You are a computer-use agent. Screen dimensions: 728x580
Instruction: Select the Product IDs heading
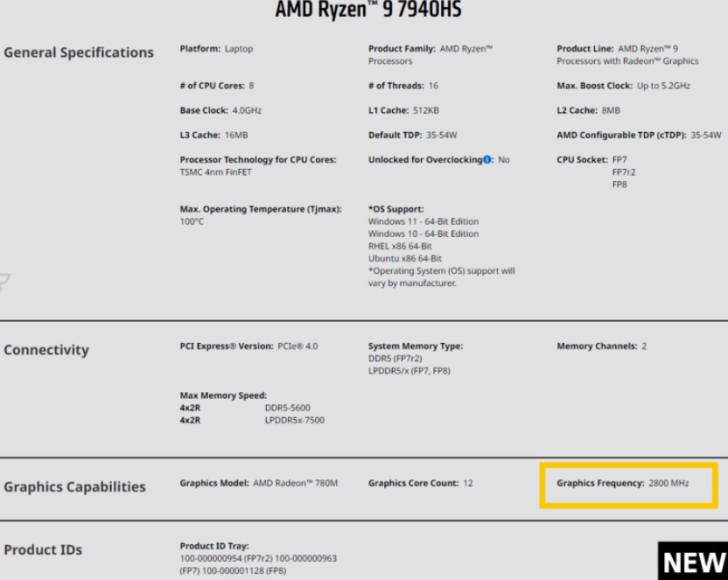point(43,550)
